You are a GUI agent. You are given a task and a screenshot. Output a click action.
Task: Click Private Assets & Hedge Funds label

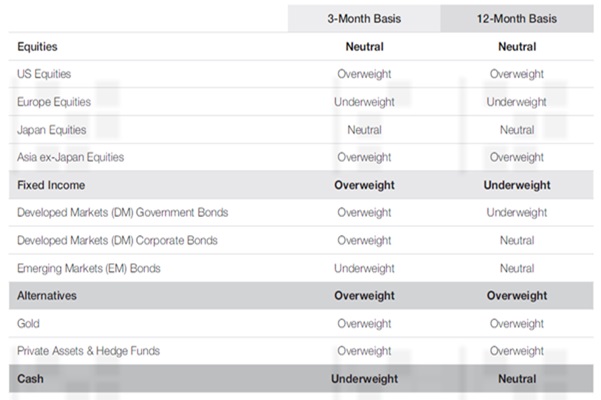(89, 351)
